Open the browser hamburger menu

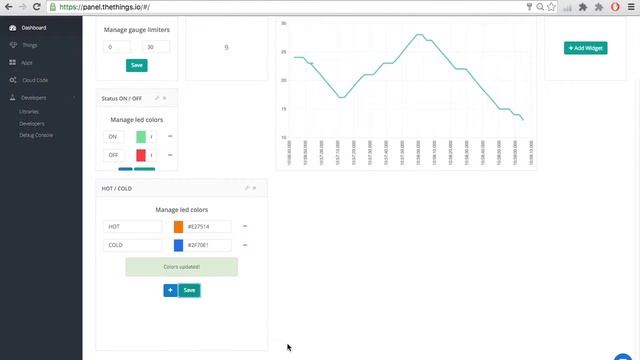631,7
